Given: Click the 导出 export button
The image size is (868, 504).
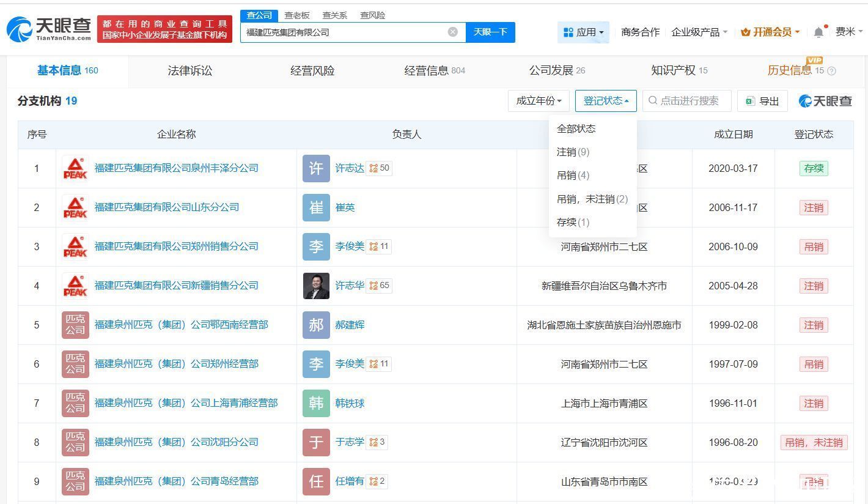Looking at the screenshot, I should [762, 101].
